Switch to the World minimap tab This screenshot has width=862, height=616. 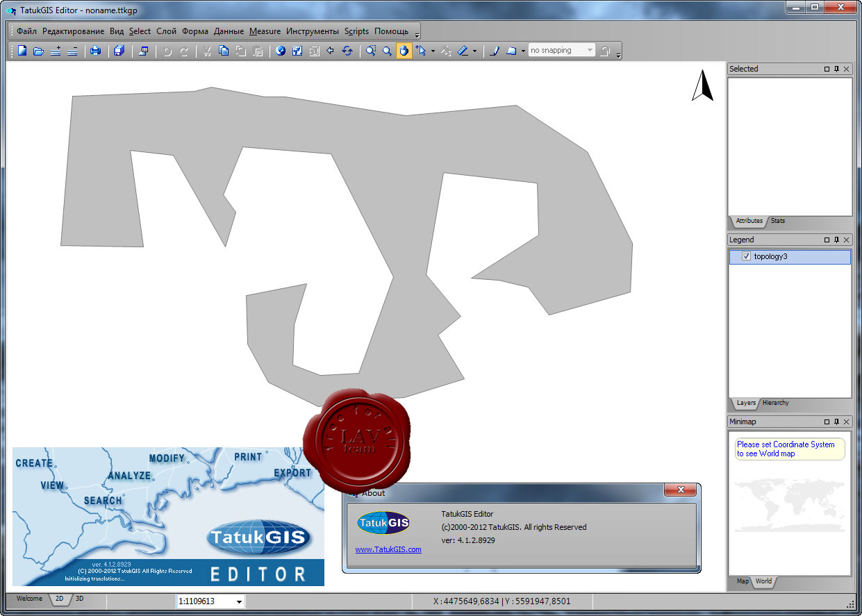[763, 581]
